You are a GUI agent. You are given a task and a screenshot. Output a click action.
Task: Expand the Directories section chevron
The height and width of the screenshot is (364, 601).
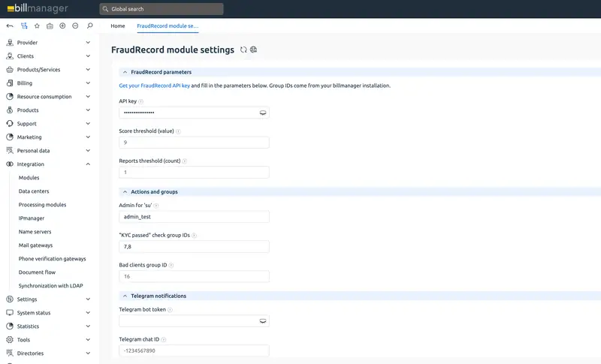coord(88,353)
